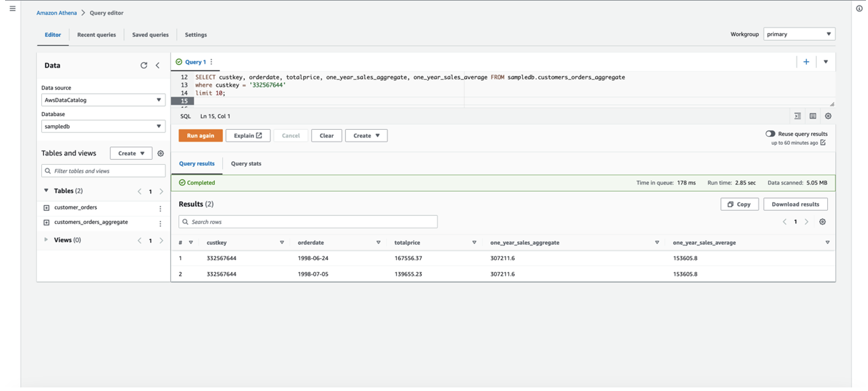This screenshot has height=391, width=868.
Task: Click the format query indent icon
Action: [798, 116]
